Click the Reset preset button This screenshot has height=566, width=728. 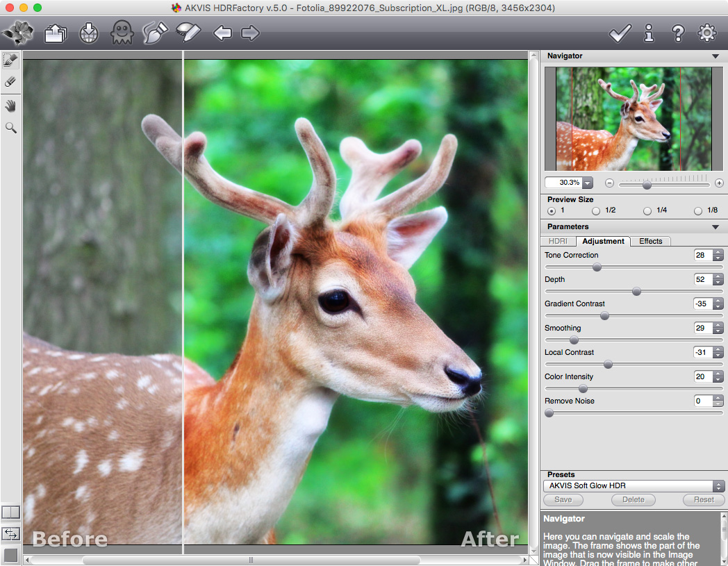click(x=703, y=499)
